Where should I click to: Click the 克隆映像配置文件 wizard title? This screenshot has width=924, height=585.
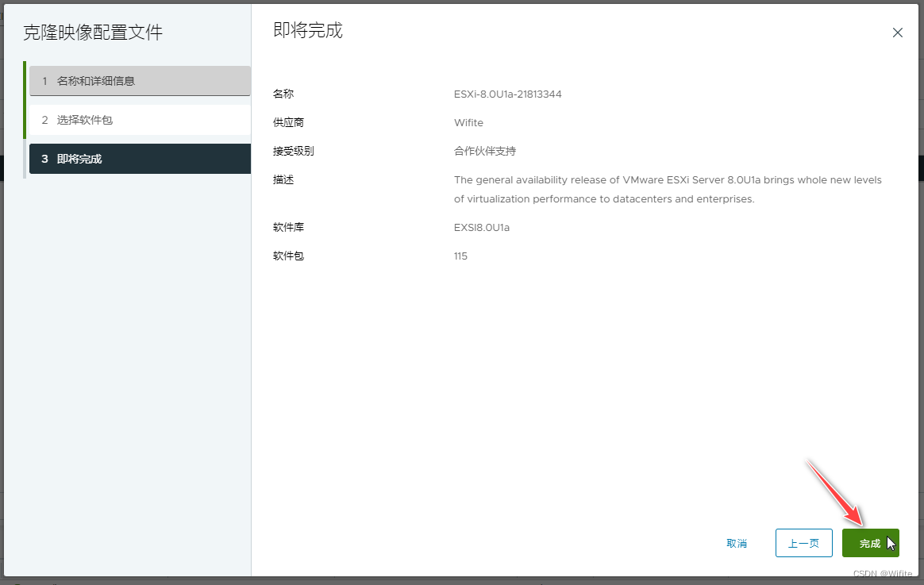pyautogui.click(x=93, y=33)
